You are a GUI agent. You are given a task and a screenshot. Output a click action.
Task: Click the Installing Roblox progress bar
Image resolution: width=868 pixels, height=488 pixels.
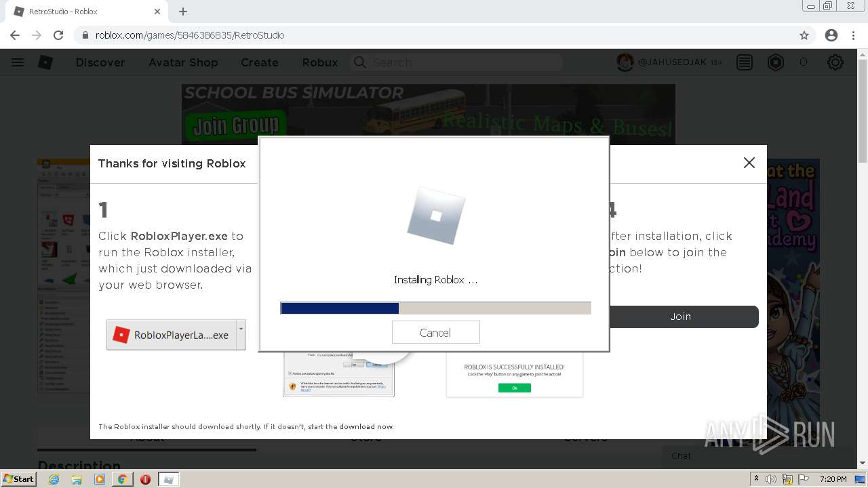click(x=435, y=308)
